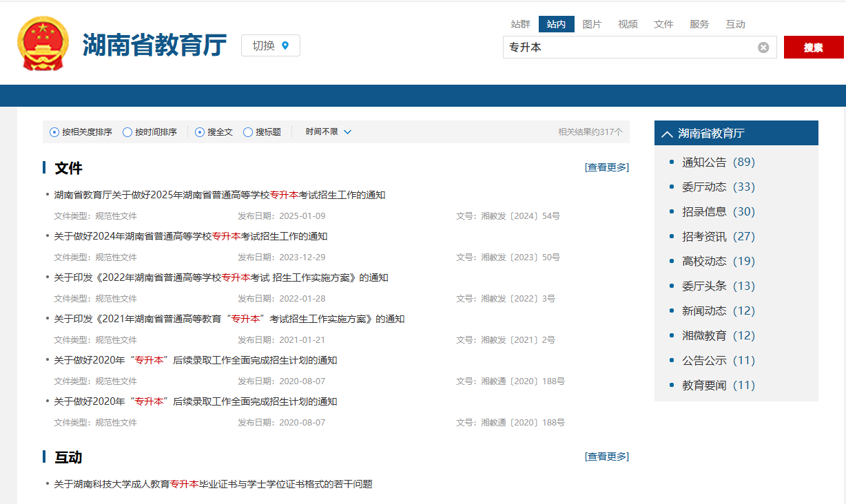Filter by 湘微教育 (12)
Viewport: 846px width, 504px height.
719,336
